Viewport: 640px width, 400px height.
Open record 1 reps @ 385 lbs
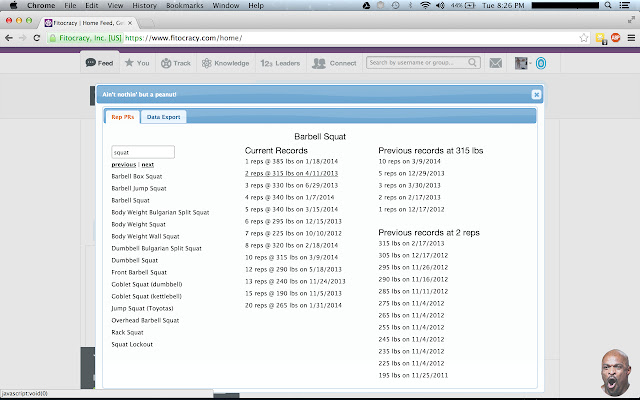click(x=291, y=161)
